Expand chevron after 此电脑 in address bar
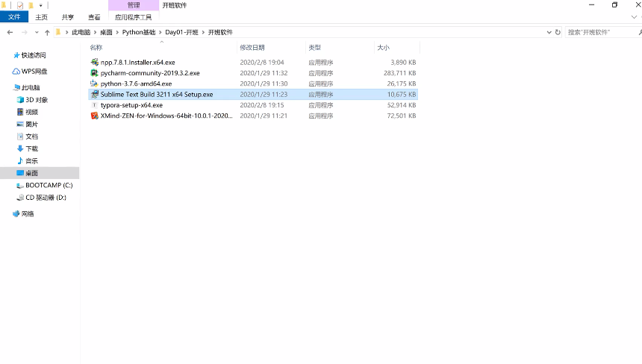642x364 pixels. pos(95,32)
